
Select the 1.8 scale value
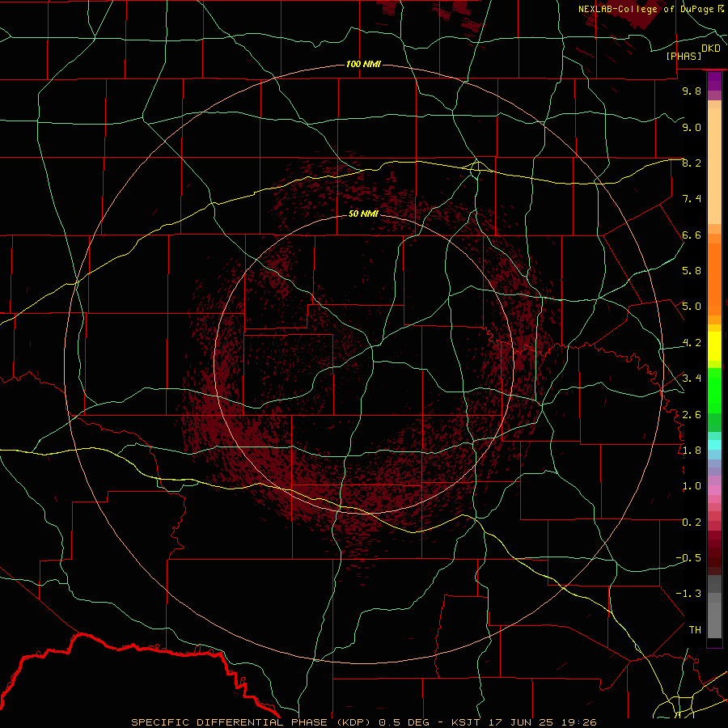(692, 451)
